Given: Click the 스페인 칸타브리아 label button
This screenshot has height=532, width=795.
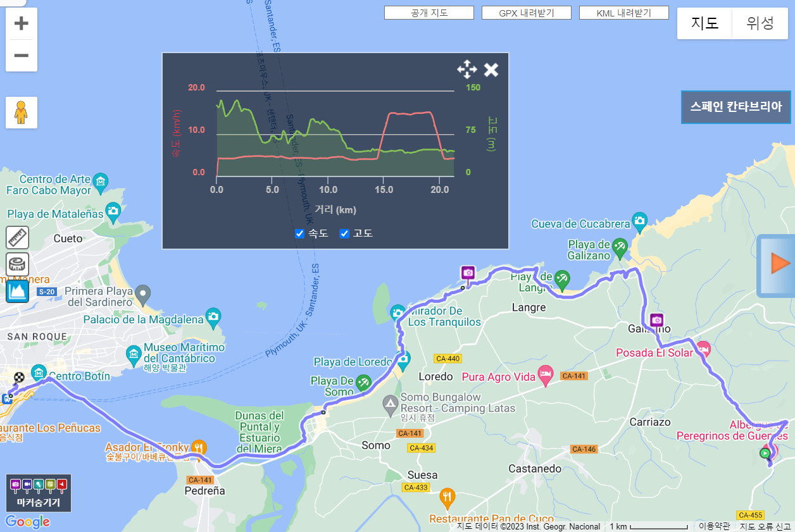Looking at the screenshot, I should 736,107.
